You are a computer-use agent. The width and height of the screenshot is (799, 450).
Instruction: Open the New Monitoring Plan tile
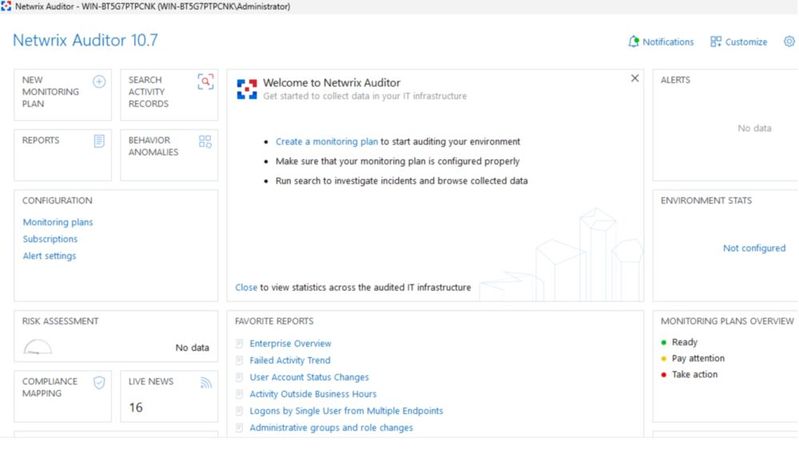[x=63, y=95]
